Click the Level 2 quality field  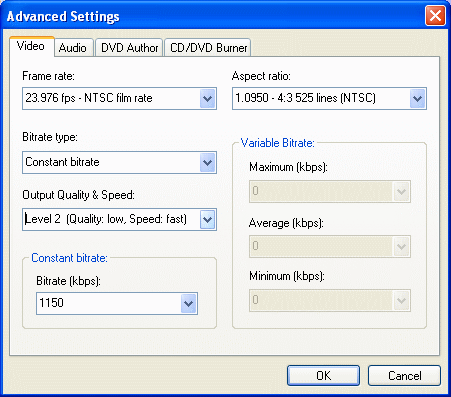119,220
